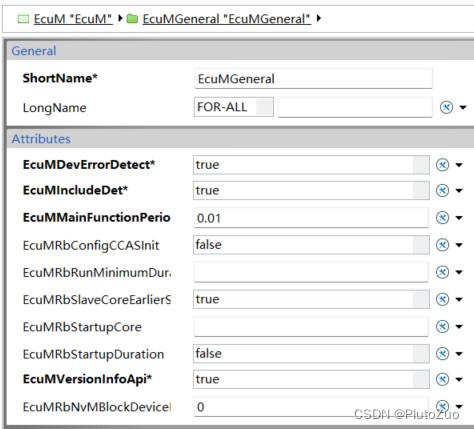474x429 pixels.
Task: Open the FOR-ALL language selector in LongName
Action: [233, 107]
